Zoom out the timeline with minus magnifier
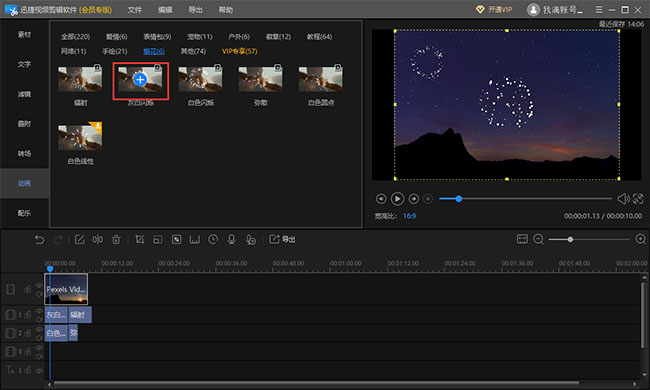Screen dimensions: 650x390 coord(538,239)
